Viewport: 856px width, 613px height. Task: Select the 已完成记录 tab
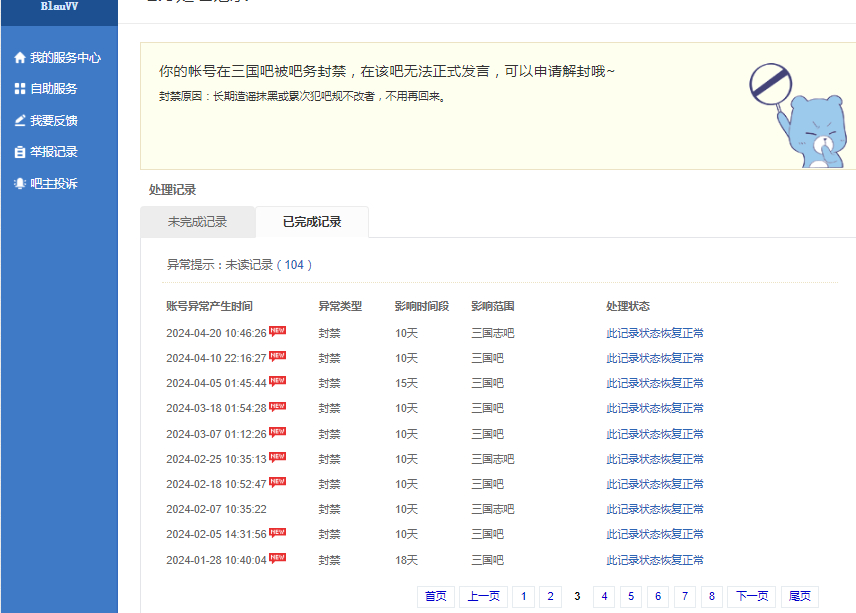[x=312, y=222]
